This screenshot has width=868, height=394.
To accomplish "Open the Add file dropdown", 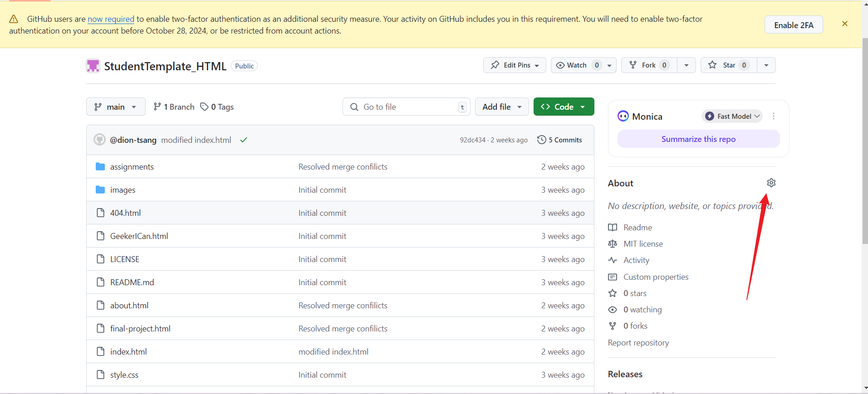I will (x=502, y=107).
